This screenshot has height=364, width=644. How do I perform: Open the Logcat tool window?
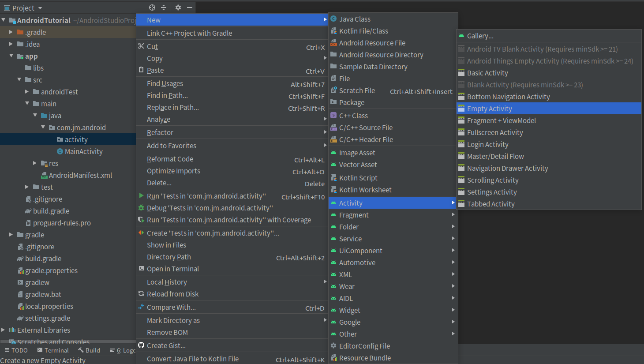point(123,350)
